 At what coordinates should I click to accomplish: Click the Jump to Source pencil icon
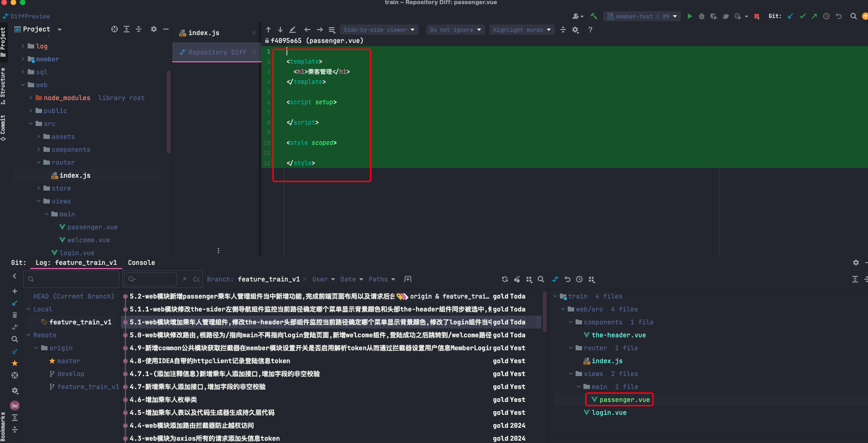pos(292,30)
